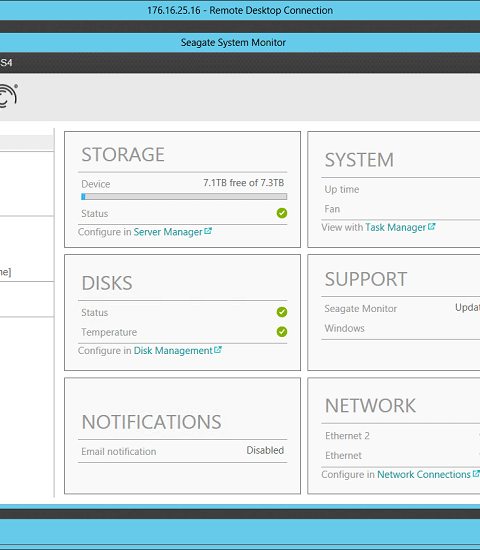
Task: Click the Seagate logo icon
Action: click(8, 95)
